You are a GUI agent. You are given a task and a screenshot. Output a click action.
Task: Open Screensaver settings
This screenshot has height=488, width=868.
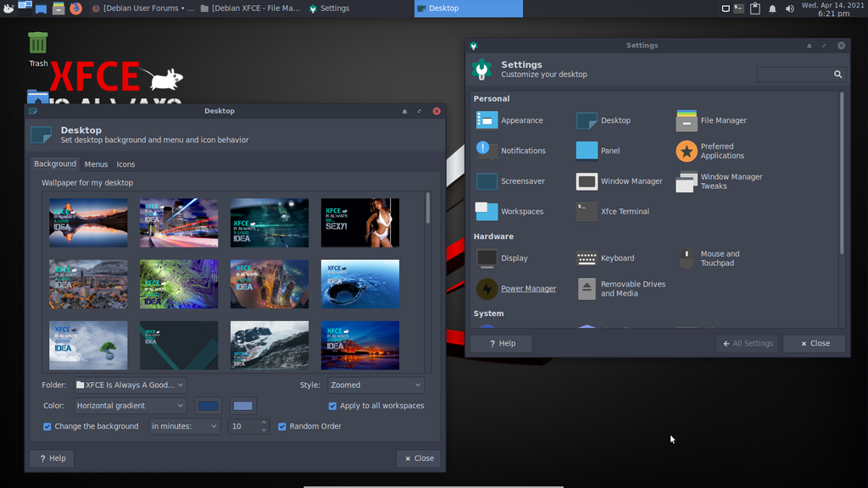(x=510, y=181)
